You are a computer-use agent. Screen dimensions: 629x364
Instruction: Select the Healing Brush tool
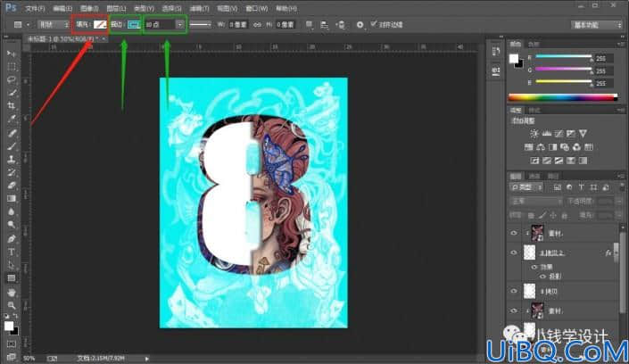coord(12,133)
